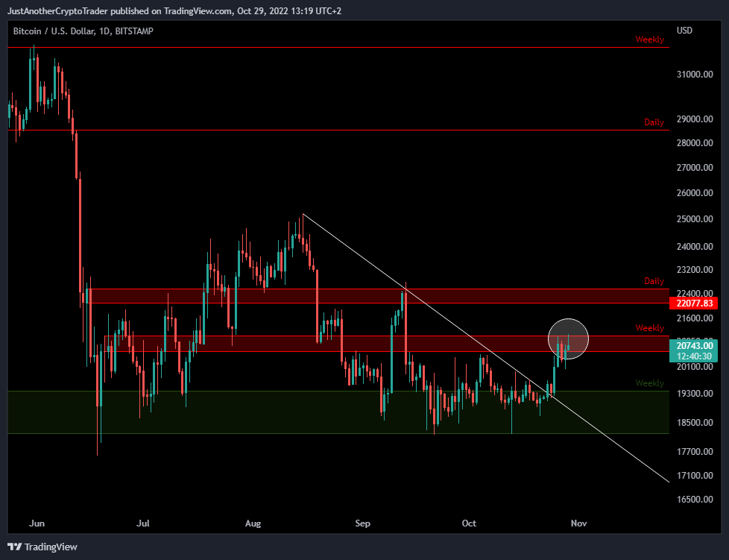729x560 pixels.
Task: Click the 24000.00 price axis value
Action: [695, 247]
